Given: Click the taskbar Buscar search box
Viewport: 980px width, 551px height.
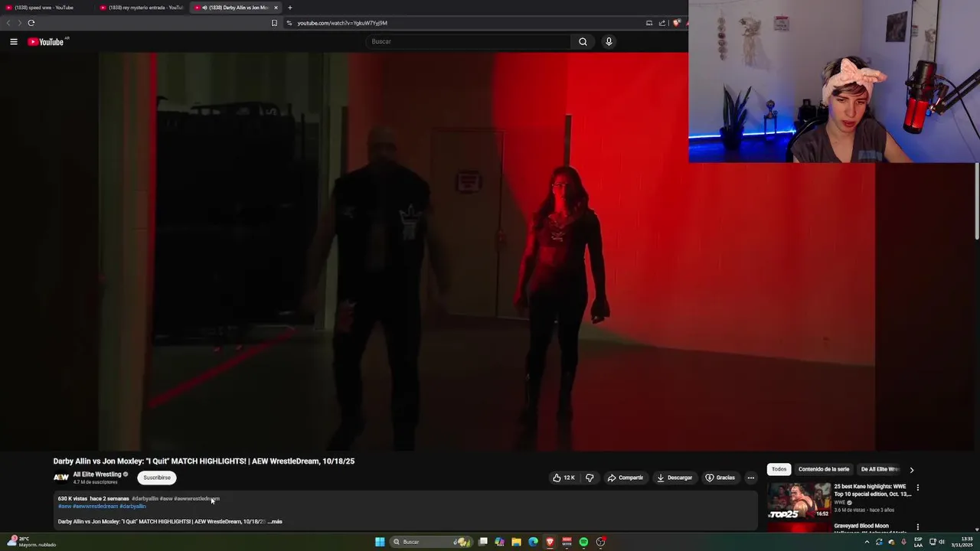Looking at the screenshot, I should pos(431,542).
